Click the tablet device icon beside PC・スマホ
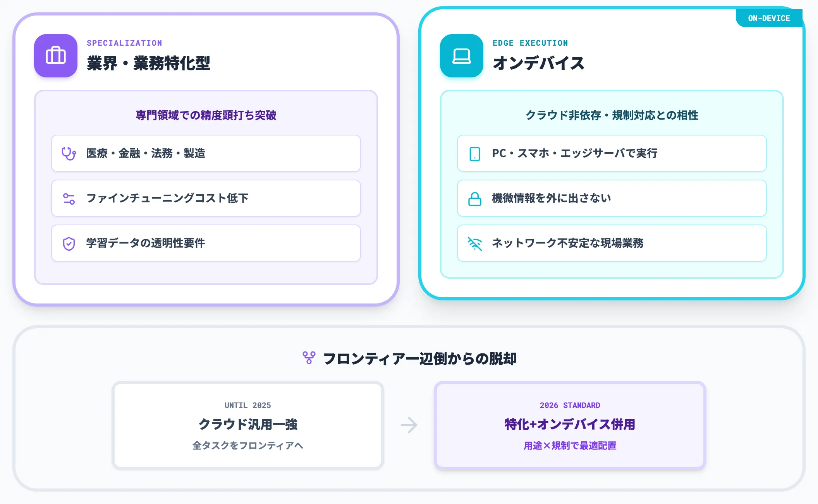Image resolution: width=818 pixels, height=504 pixels. pyautogui.click(x=475, y=154)
